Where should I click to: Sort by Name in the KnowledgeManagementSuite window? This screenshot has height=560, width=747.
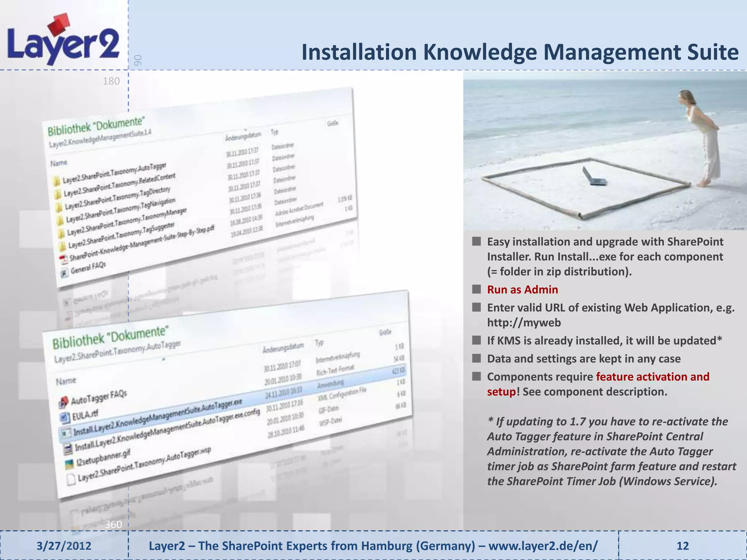pyautogui.click(x=59, y=163)
